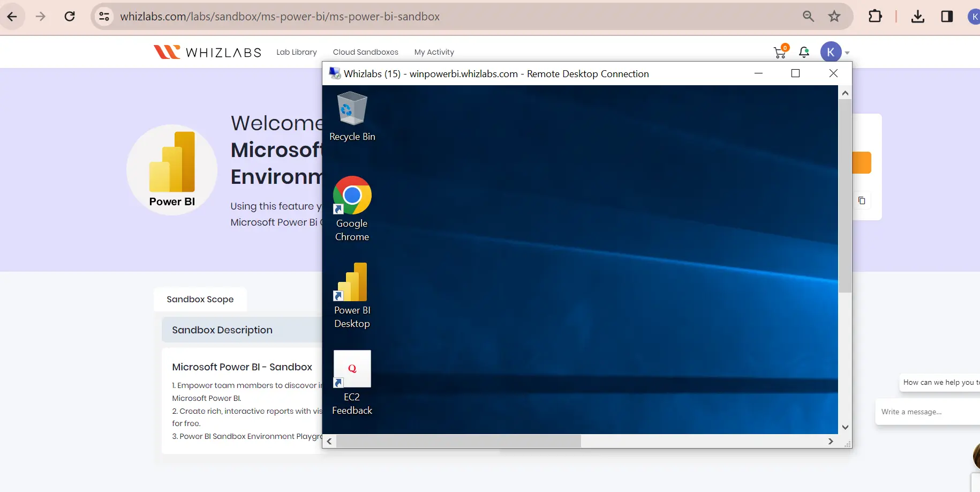Screen dimensions: 980x492
Task: Click the scroll down arrow in remote window
Action: point(845,427)
